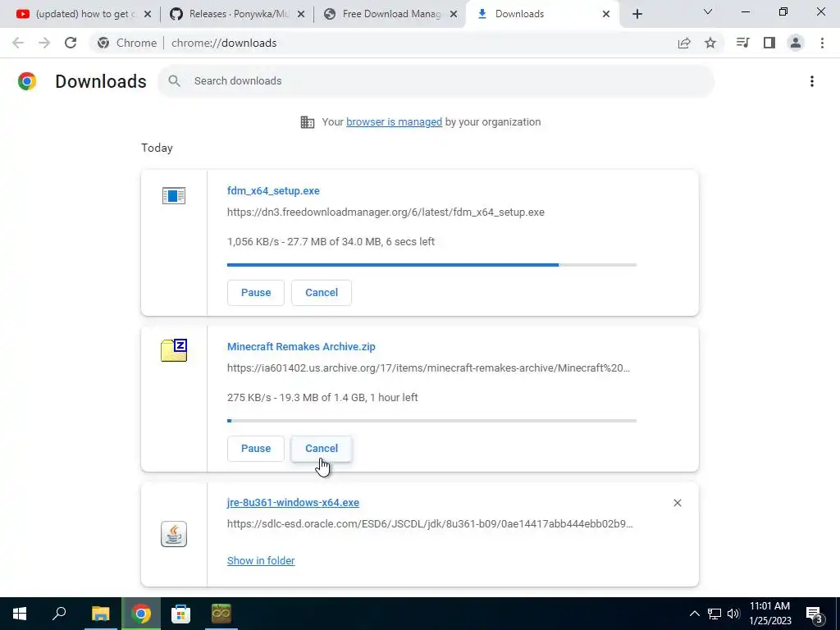Click the Chrome logo beside Downloads
Image resolution: width=840 pixels, height=630 pixels.
click(27, 81)
